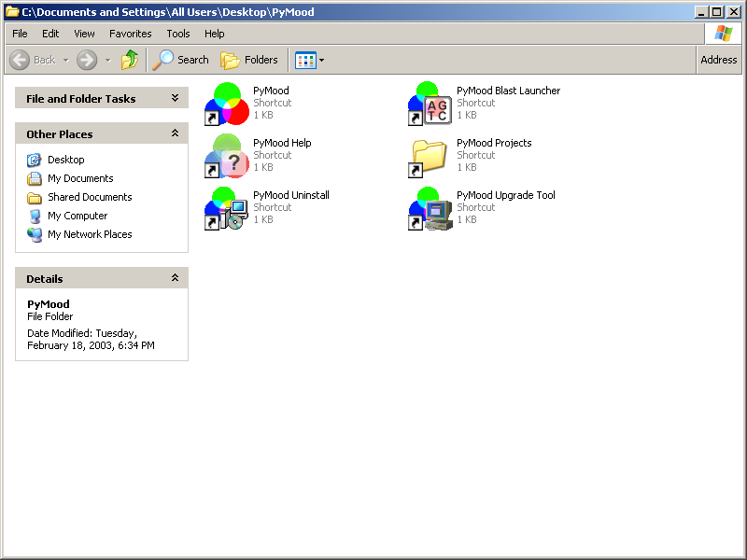
Task: Open the Edit menu
Action: click(50, 34)
